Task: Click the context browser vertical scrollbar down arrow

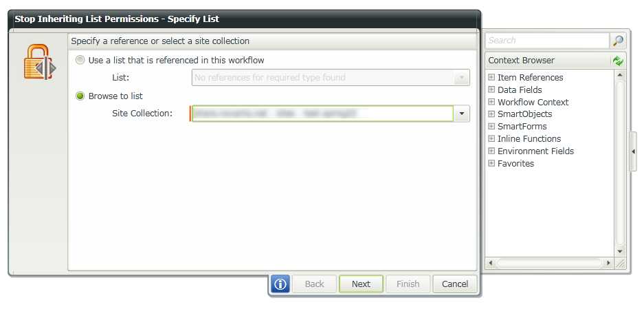Action: (x=620, y=251)
